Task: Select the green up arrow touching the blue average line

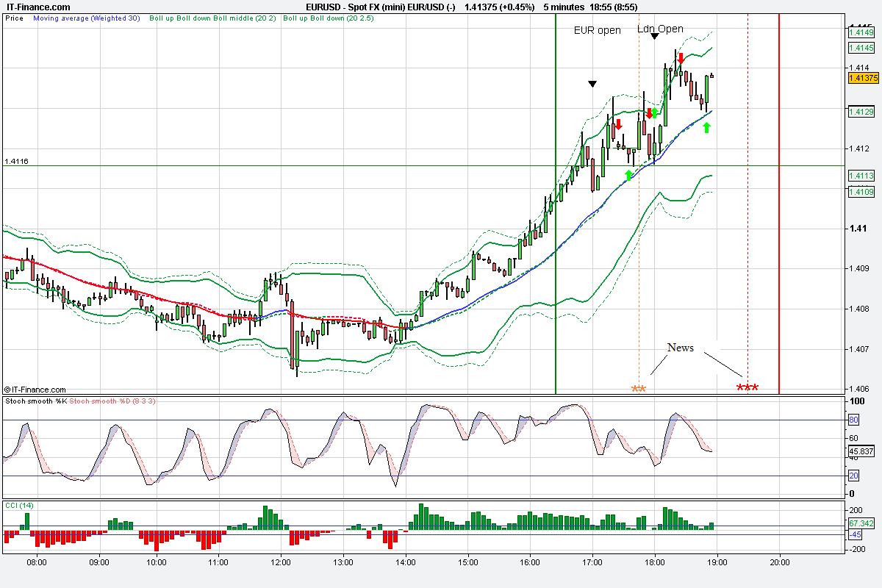Action: (x=628, y=174)
